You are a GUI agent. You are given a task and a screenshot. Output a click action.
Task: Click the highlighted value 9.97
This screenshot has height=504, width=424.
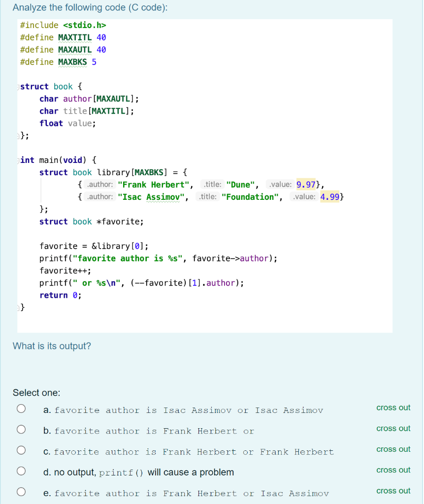pyautogui.click(x=306, y=185)
